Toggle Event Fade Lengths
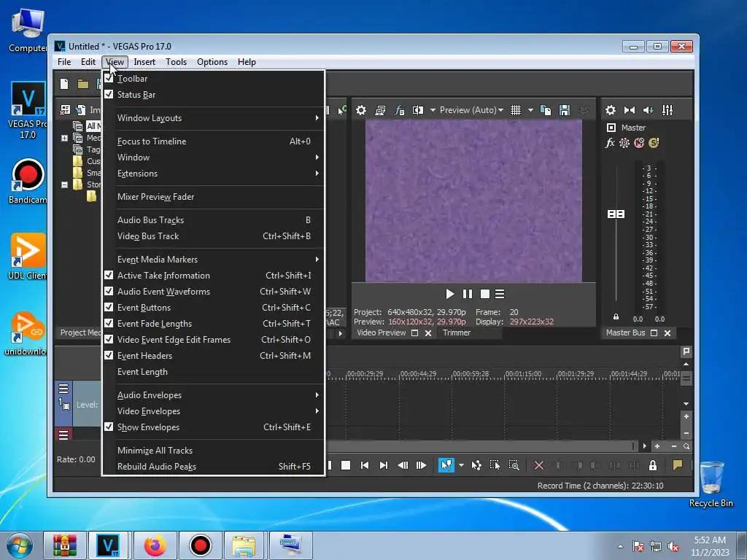This screenshot has width=747, height=560. coord(214,324)
